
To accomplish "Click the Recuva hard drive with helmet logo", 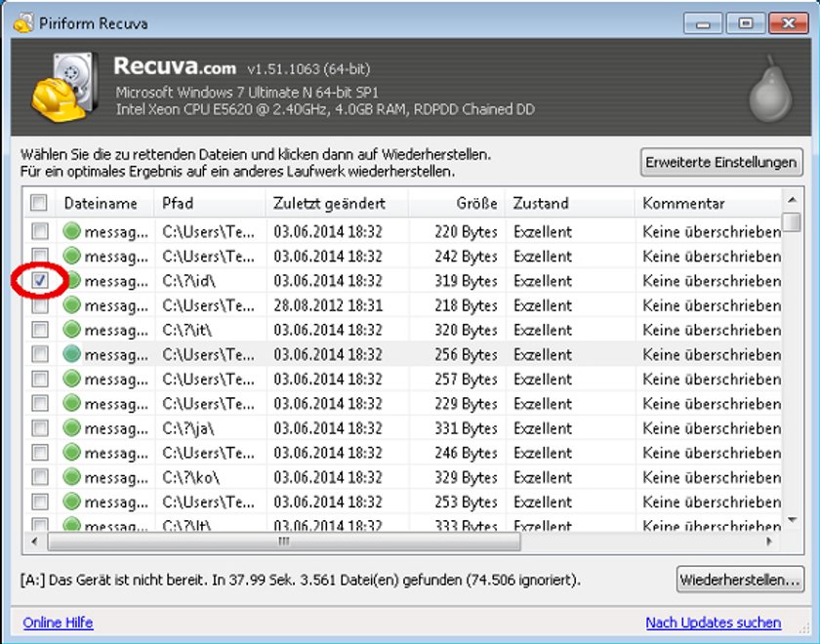I will coord(64,86).
